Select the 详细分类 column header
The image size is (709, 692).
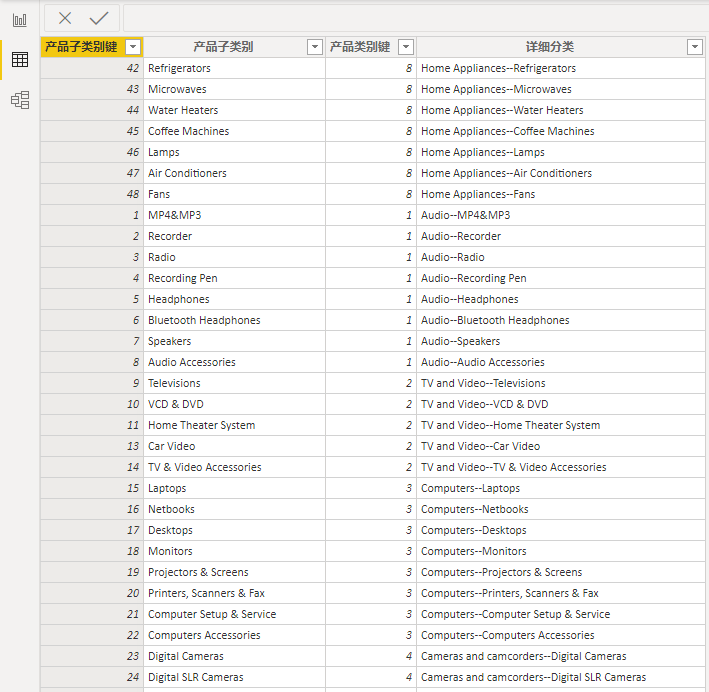pos(549,47)
